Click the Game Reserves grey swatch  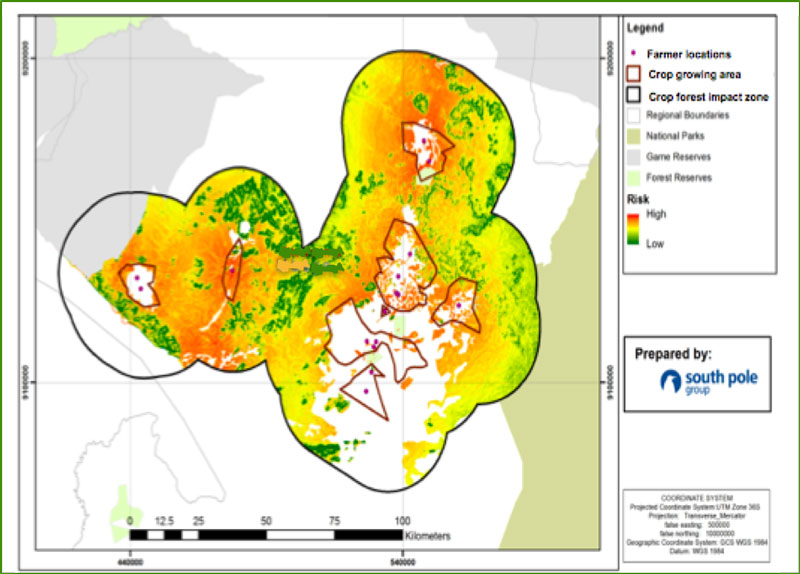click(x=634, y=157)
